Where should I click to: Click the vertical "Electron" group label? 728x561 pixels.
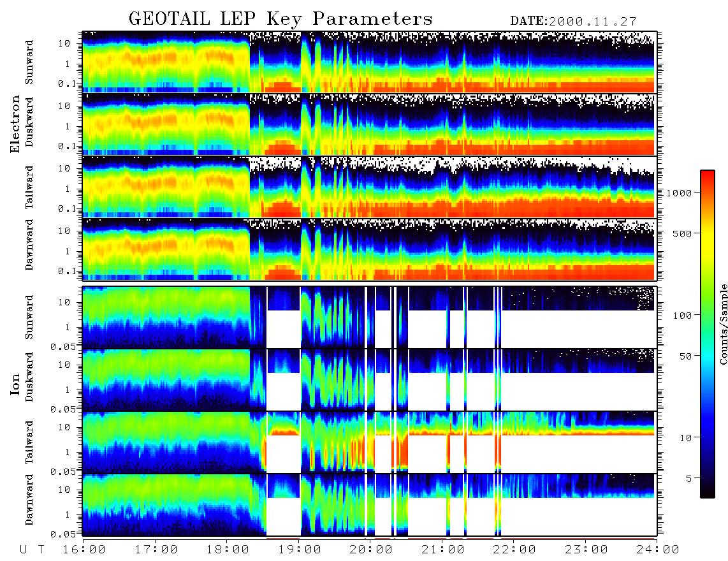point(15,124)
